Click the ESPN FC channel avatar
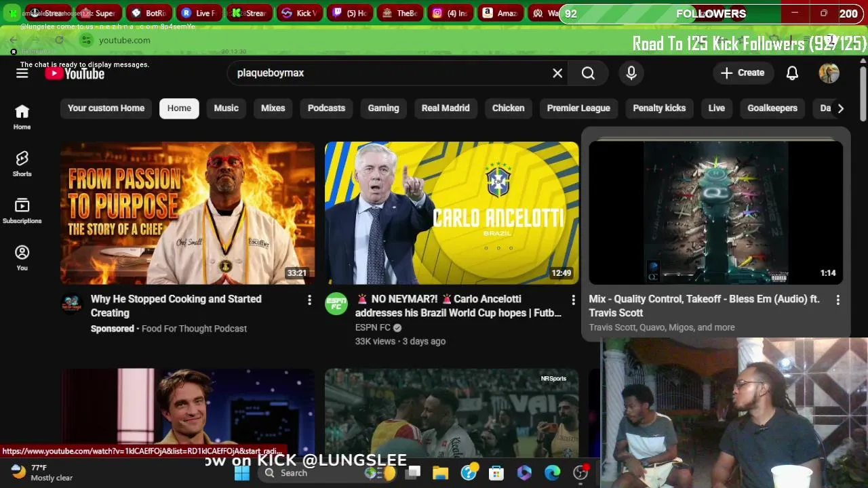 pos(336,304)
